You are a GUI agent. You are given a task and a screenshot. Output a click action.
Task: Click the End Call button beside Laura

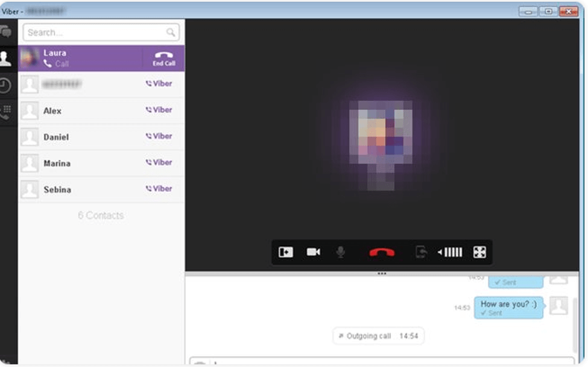164,59
